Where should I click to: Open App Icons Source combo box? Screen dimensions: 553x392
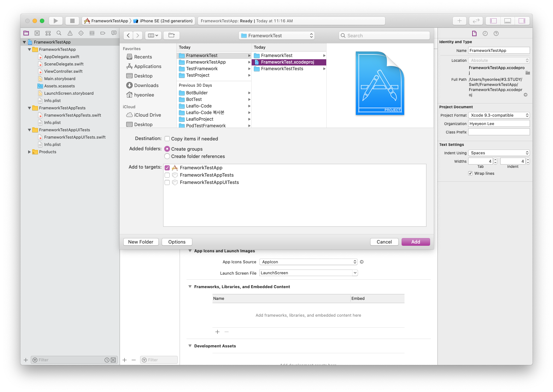[308, 262]
